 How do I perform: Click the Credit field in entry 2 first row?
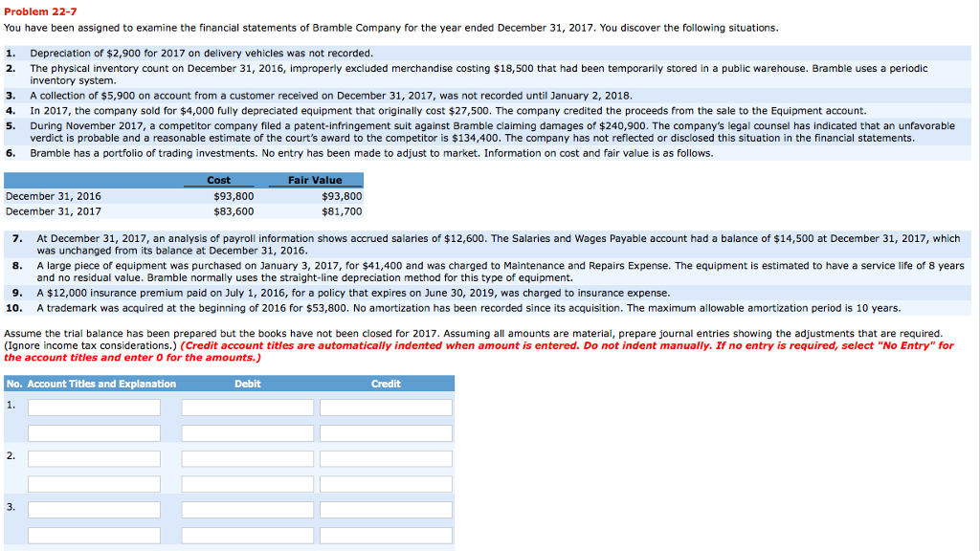coord(385,458)
